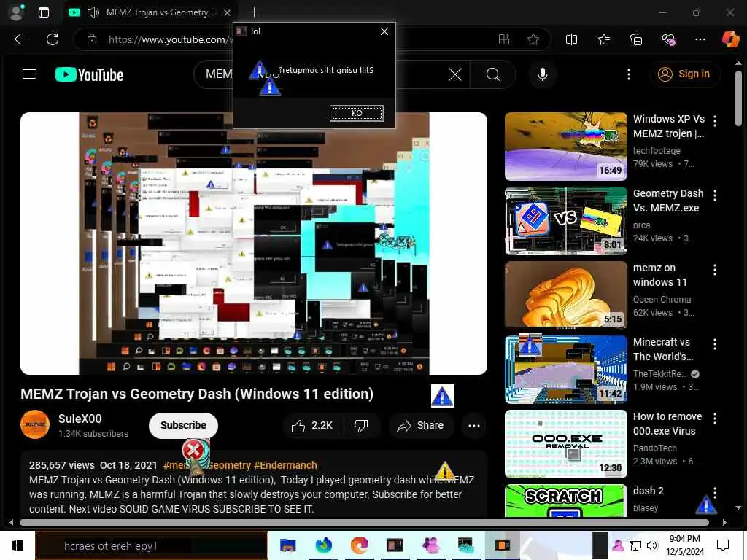Image resolution: width=747 pixels, height=560 pixels.
Task: Open Geometry Dash Vs. MEMZ.exe thumbnail
Action: (x=566, y=221)
